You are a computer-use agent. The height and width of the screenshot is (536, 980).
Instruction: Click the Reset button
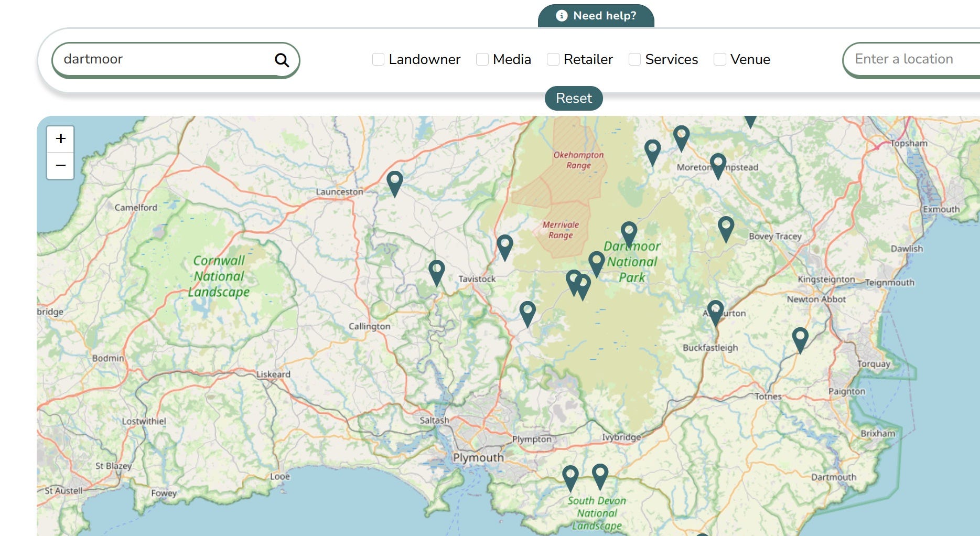tap(574, 98)
